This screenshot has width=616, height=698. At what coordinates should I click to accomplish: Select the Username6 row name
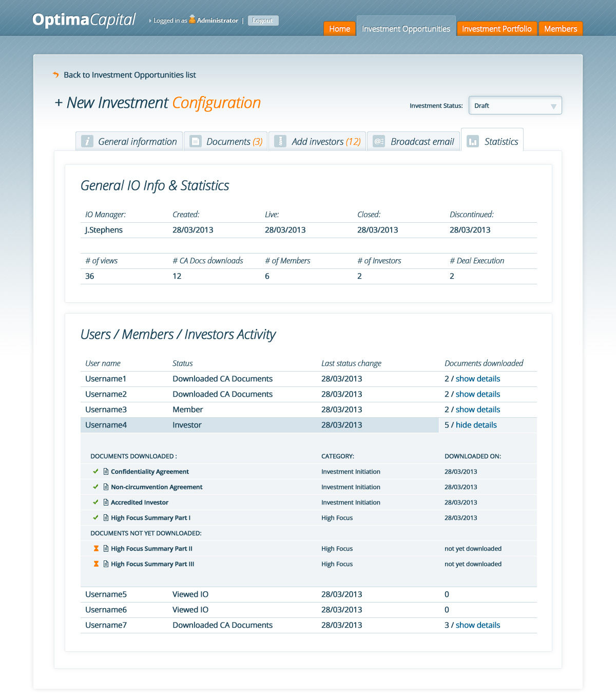coord(106,610)
